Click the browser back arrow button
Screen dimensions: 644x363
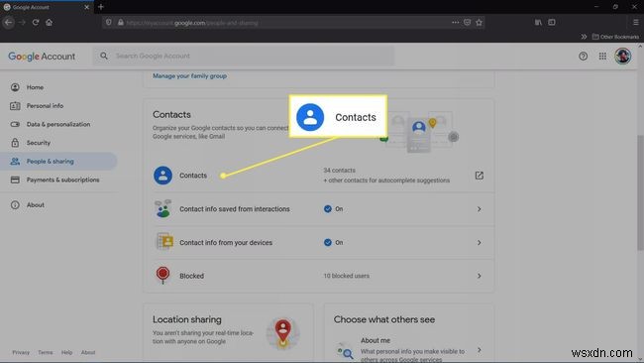tap(8, 22)
